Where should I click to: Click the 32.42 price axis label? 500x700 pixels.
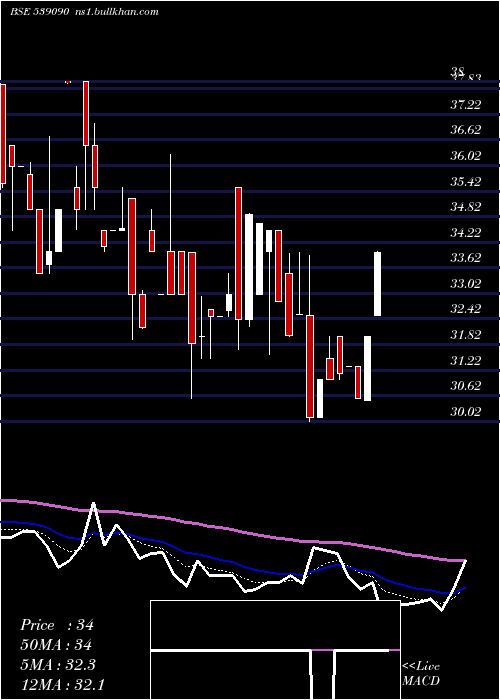[x=466, y=309]
